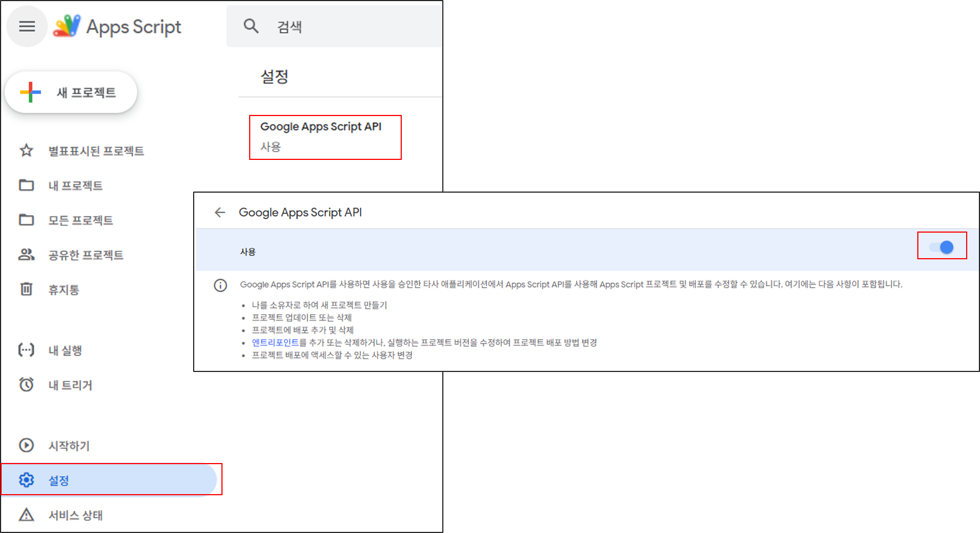Click the folder icon beside 모든 프로젝트

tap(26, 220)
